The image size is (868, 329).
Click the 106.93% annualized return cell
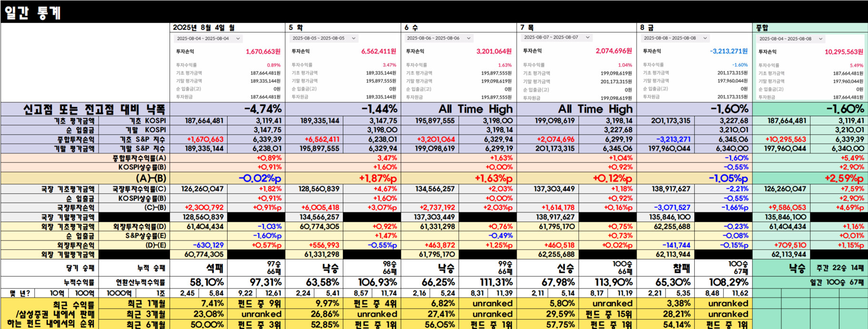tap(377, 282)
